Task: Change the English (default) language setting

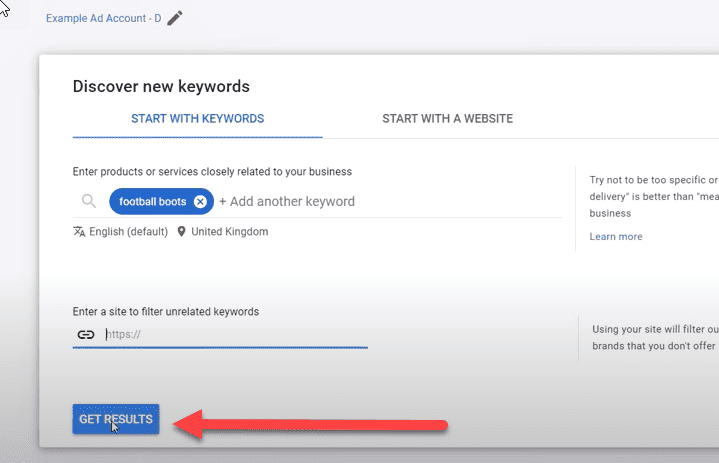Action: (x=128, y=232)
